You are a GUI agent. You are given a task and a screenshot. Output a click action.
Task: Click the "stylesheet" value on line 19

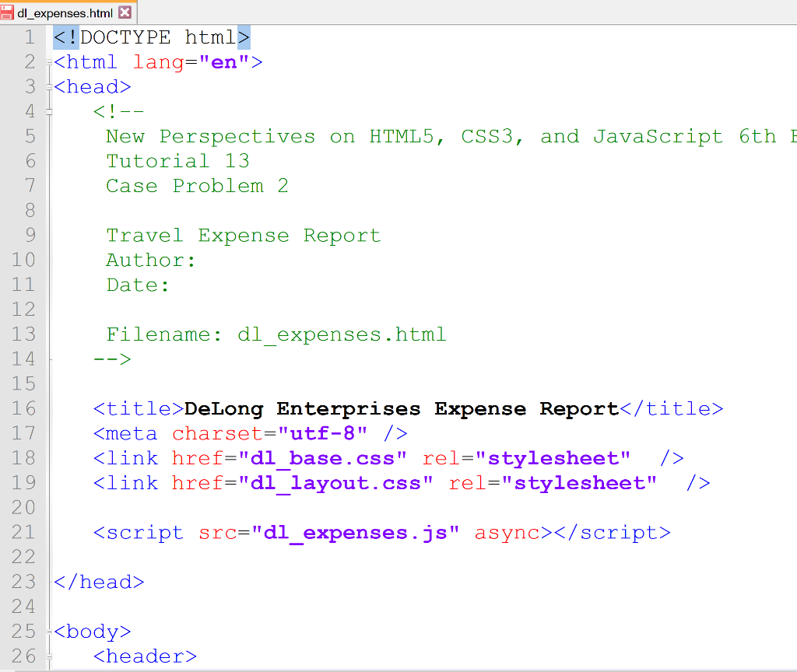pyautogui.click(x=579, y=483)
